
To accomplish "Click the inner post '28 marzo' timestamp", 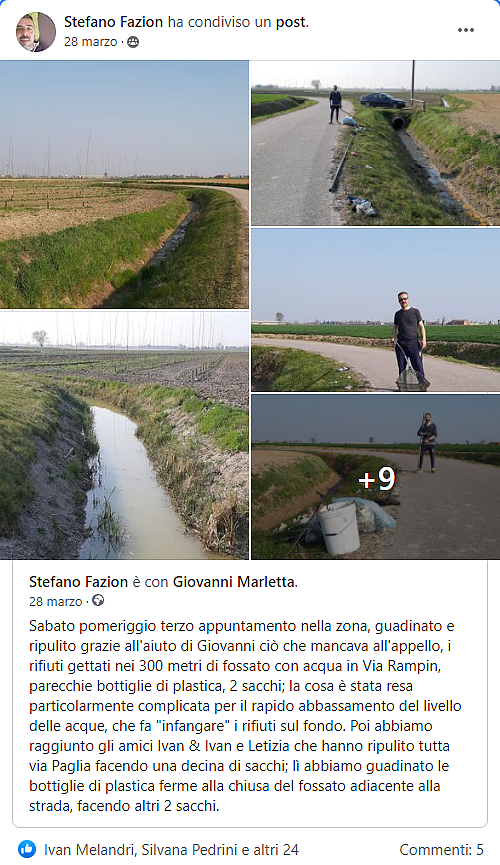I will 55,601.
